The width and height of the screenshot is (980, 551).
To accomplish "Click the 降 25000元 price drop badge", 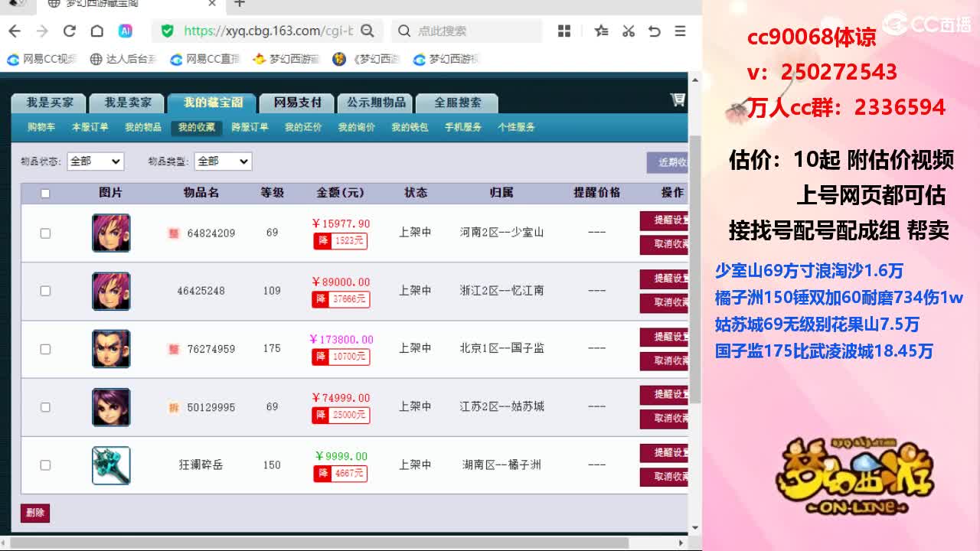I will (341, 415).
